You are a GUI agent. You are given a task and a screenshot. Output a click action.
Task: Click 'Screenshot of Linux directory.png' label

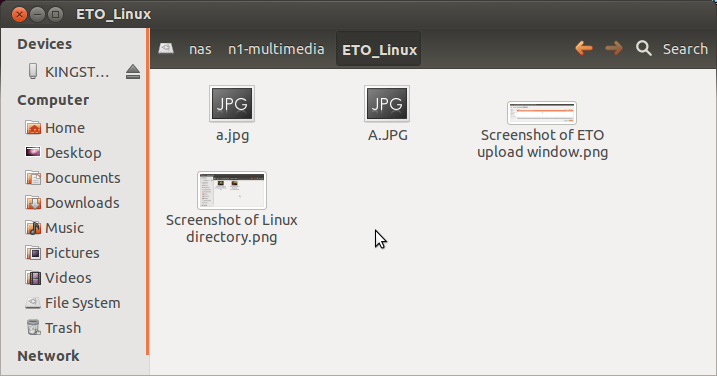232,228
